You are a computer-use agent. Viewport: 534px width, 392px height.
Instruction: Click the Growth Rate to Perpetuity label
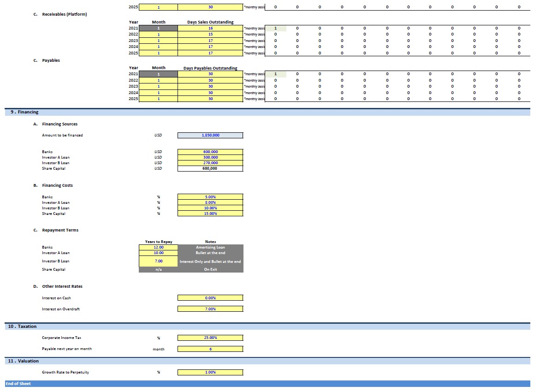(x=65, y=372)
